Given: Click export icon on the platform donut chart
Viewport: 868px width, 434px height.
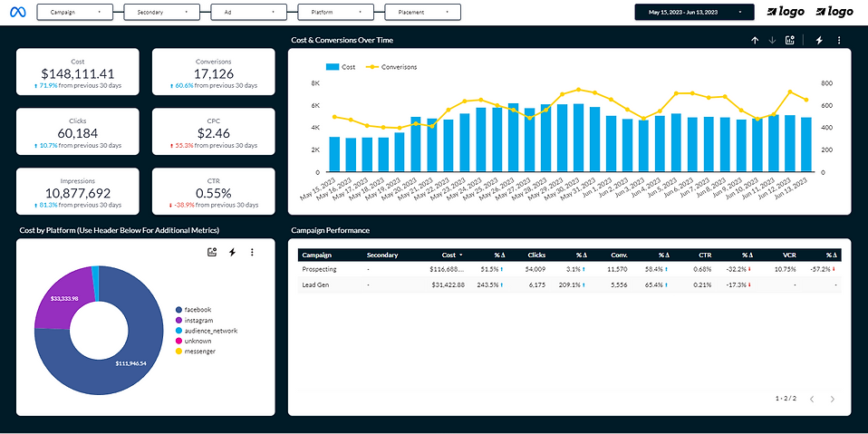Looking at the screenshot, I should [x=212, y=253].
